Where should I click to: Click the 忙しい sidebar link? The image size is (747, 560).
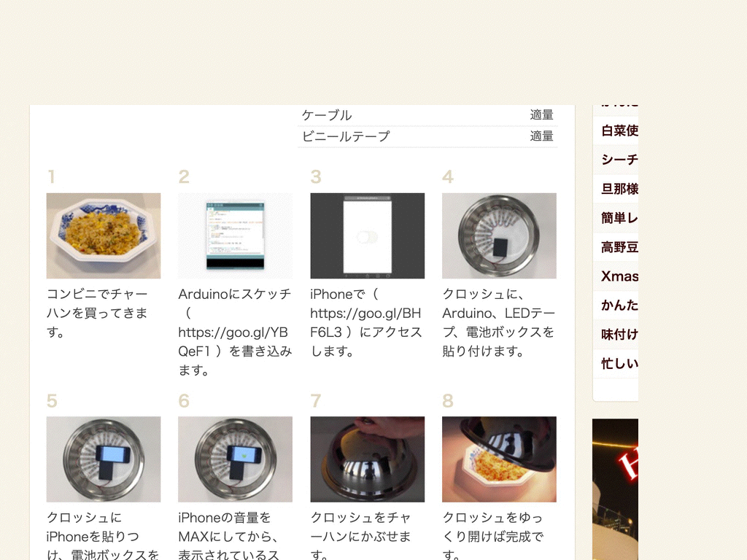(619, 364)
